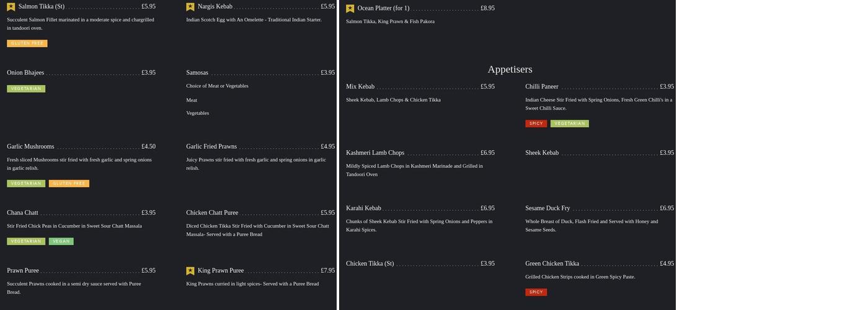Open the Chicken Chatt Puree item
Screen dimensions: 868x310
click(212, 213)
